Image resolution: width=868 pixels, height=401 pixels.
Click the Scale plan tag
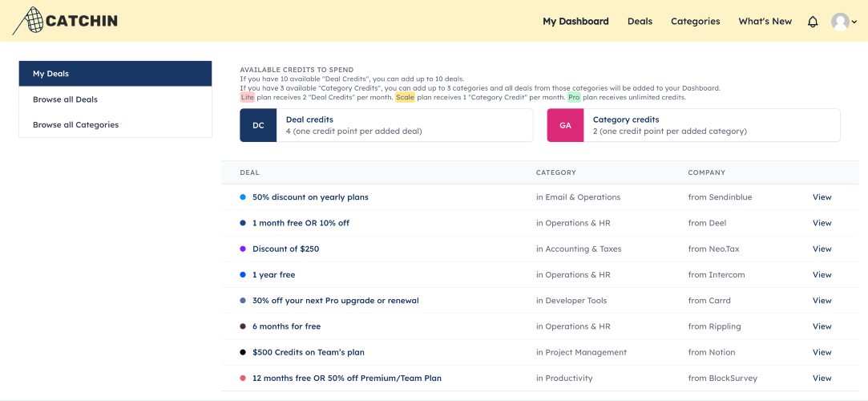tap(405, 98)
